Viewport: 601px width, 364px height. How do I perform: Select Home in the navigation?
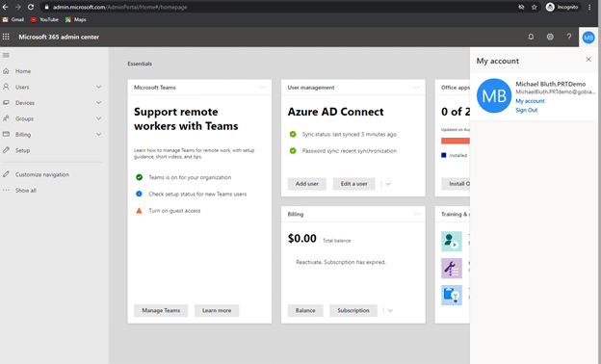click(x=23, y=71)
